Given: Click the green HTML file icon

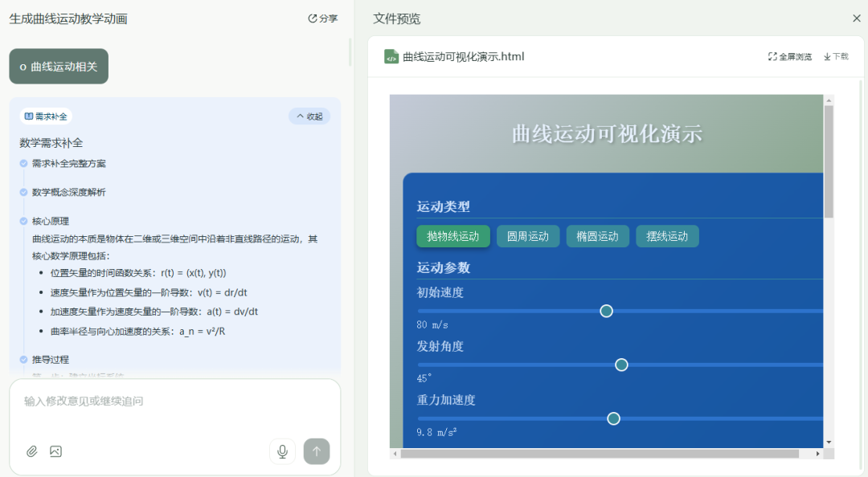Looking at the screenshot, I should tap(391, 56).
